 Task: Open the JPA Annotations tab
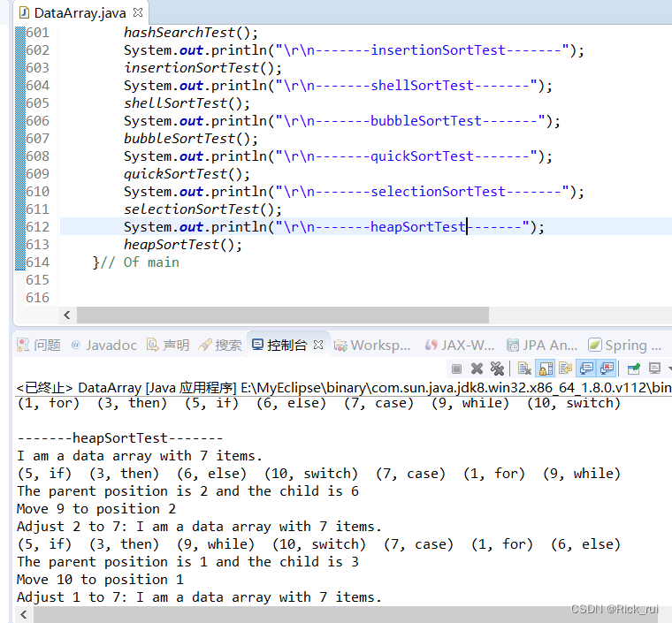coord(542,346)
